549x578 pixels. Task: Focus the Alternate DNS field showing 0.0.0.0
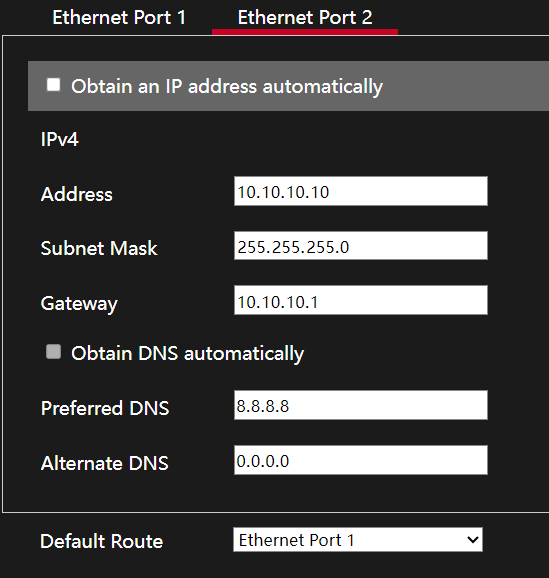pyautogui.click(x=361, y=460)
